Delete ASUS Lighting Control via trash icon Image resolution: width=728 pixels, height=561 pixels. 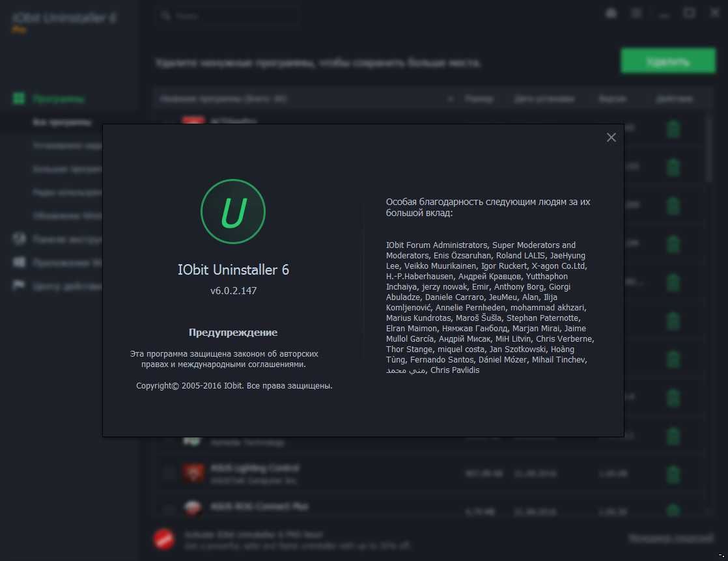pos(673,474)
